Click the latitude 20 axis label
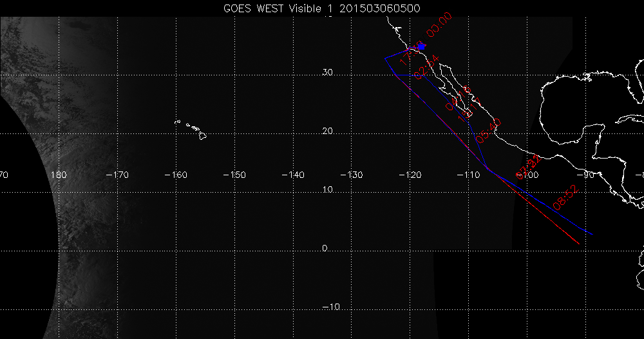Viewport: 644px width, 339px height. coord(327,131)
